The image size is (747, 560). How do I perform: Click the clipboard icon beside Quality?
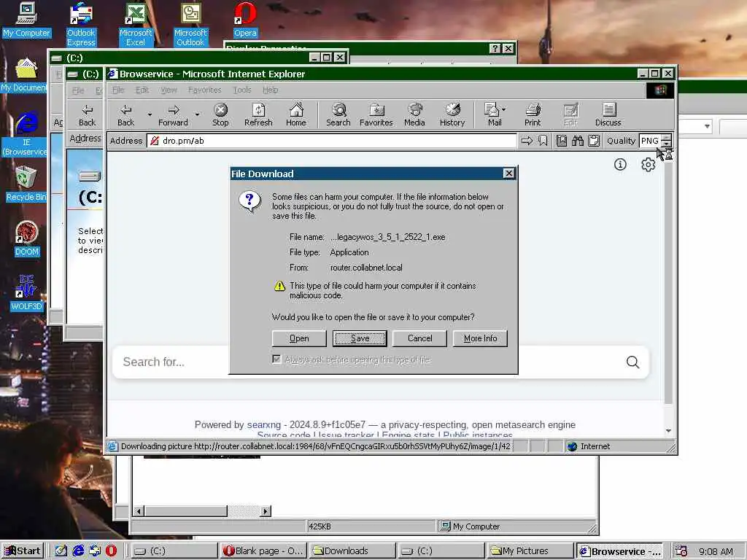594,141
